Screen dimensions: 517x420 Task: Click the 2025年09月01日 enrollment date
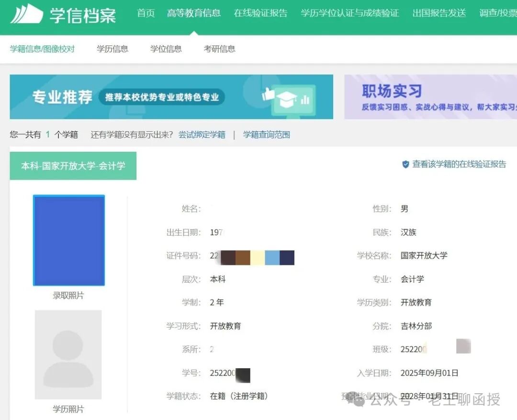pos(429,373)
